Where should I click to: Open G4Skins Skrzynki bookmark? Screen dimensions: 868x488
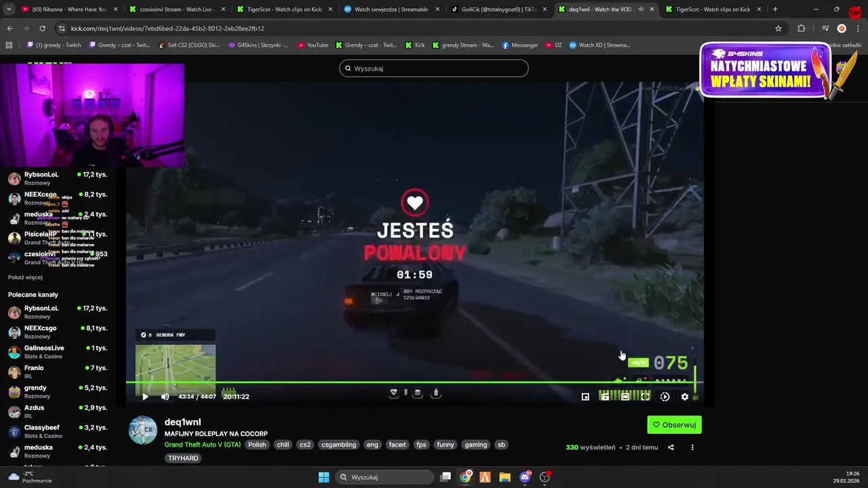pyautogui.click(x=258, y=45)
